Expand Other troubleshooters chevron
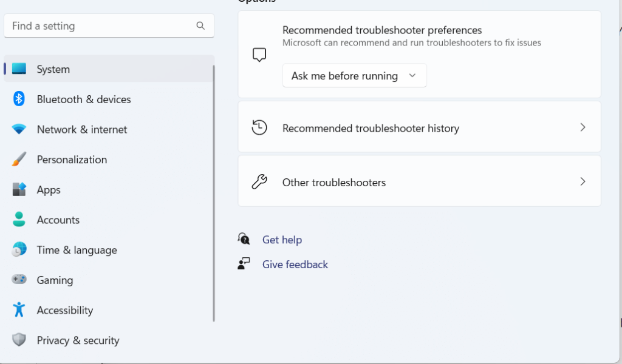The width and height of the screenshot is (622, 364). 583,181
